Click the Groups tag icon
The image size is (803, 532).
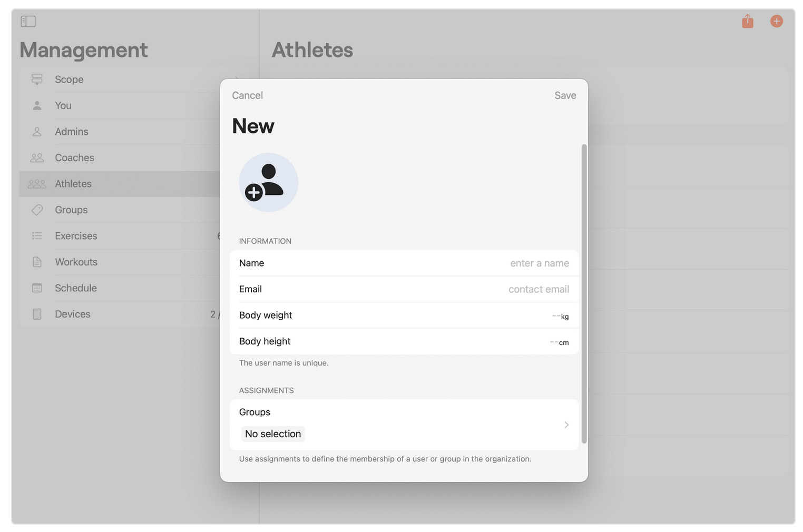tap(37, 210)
